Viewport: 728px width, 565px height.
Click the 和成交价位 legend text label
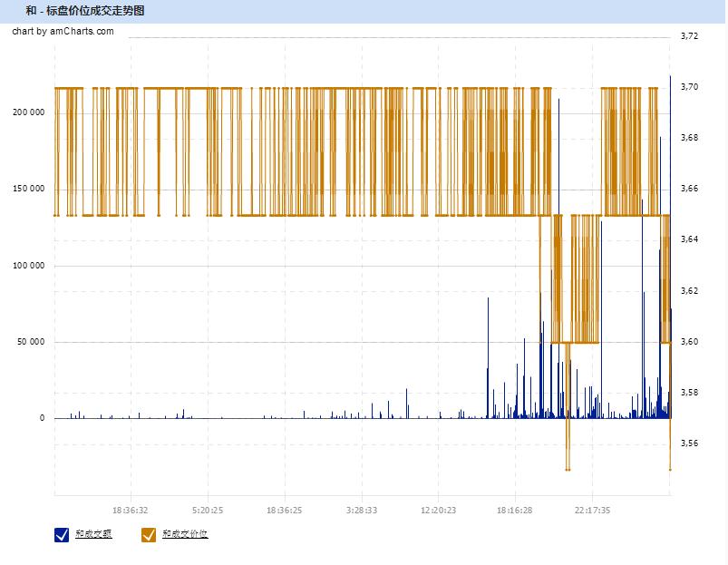pyautogui.click(x=185, y=534)
